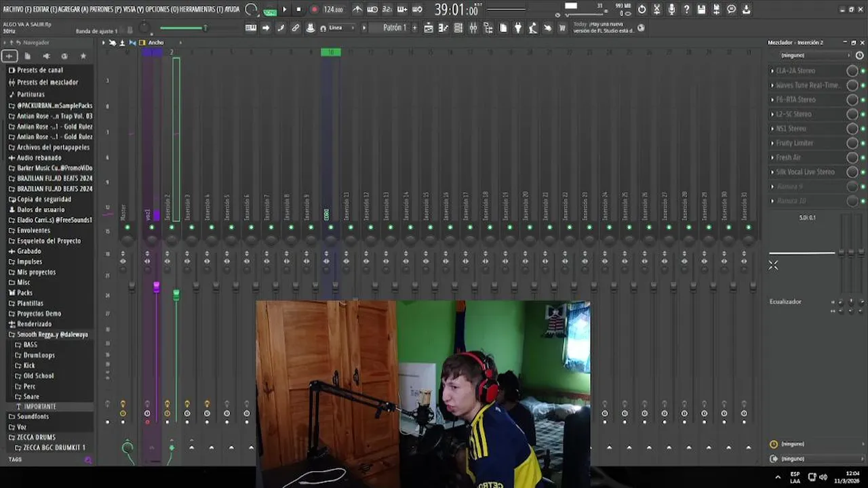Click the stamp tool icon

(311, 28)
